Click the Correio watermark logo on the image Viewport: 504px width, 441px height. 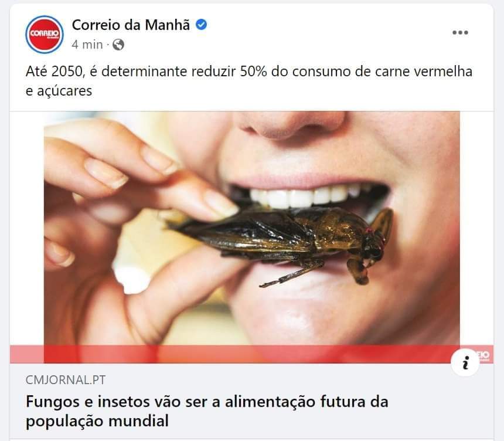(483, 355)
